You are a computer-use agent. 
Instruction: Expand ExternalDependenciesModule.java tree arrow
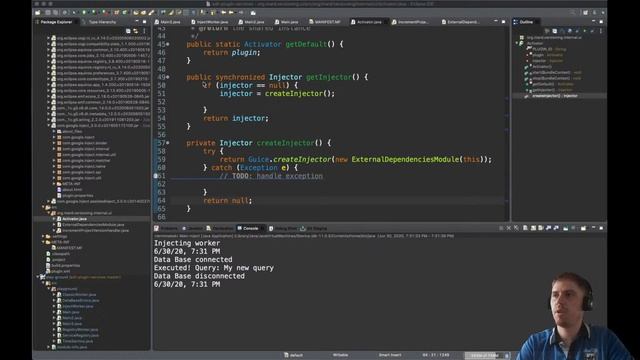(x=54, y=224)
